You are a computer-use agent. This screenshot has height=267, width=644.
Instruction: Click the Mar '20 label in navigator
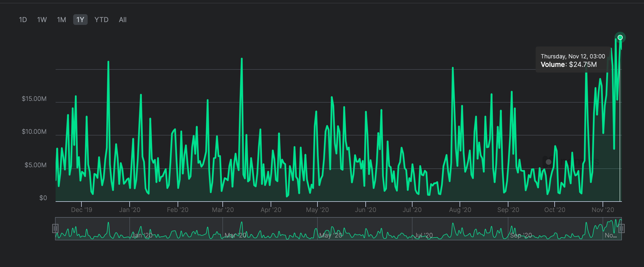click(x=235, y=235)
